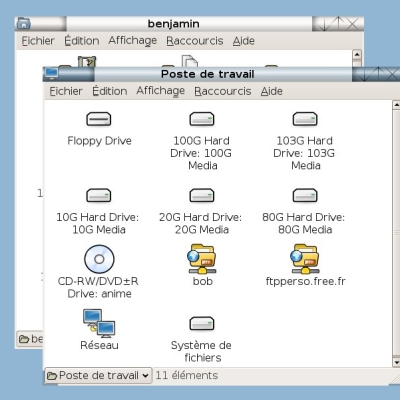Click the '20G Hard Drive: 20G Media' label
The height and width of the screenshot is (400, 400).
pos(201,223)
